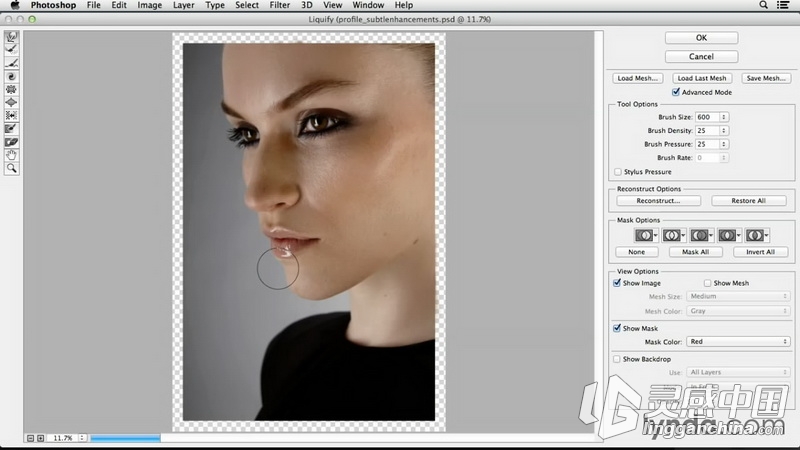Open the Apple menu

15,5
